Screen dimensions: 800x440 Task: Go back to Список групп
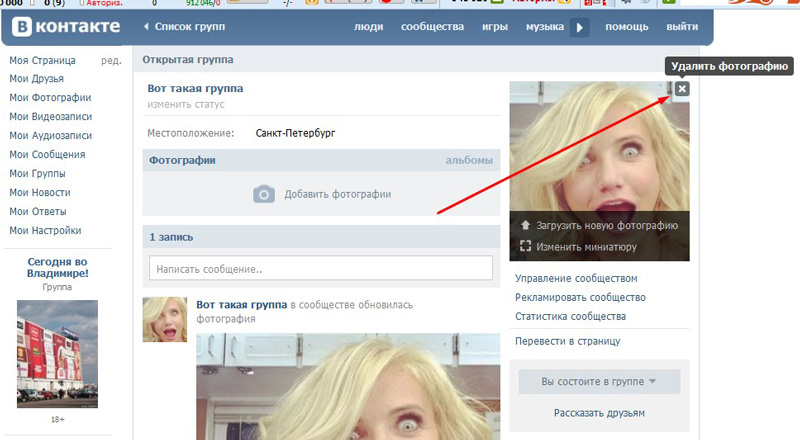(x=184, y=27)
